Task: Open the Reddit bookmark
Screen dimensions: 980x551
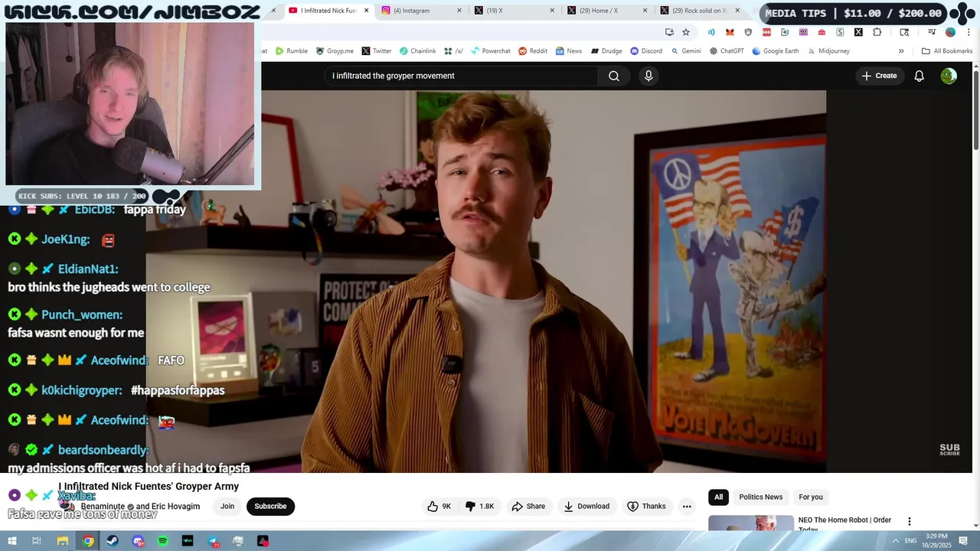Action: tap(533, 51)
